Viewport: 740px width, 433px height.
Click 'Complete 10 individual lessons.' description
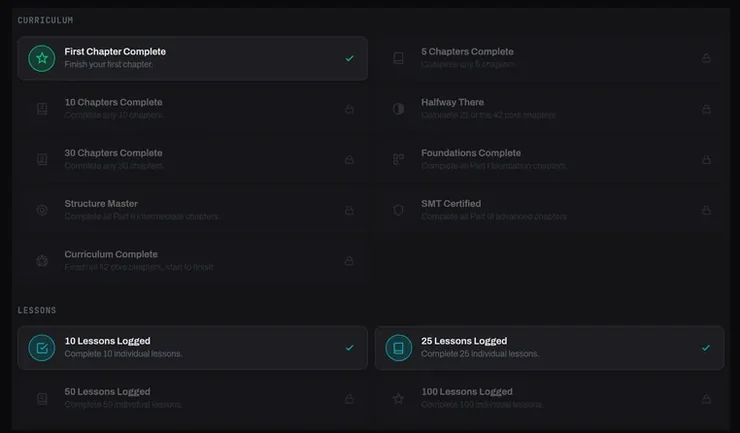[x=123, y=354]
